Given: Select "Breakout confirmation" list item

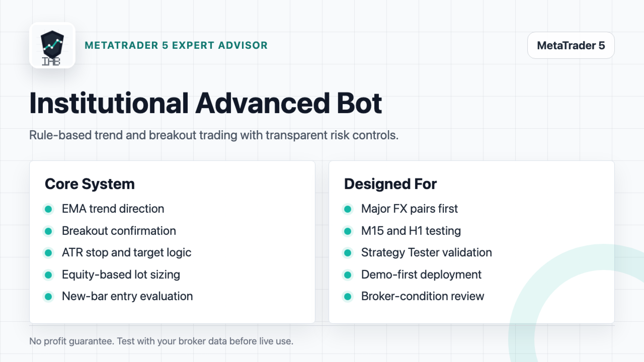Looking at the screenshot, I should tap(119, 231).
